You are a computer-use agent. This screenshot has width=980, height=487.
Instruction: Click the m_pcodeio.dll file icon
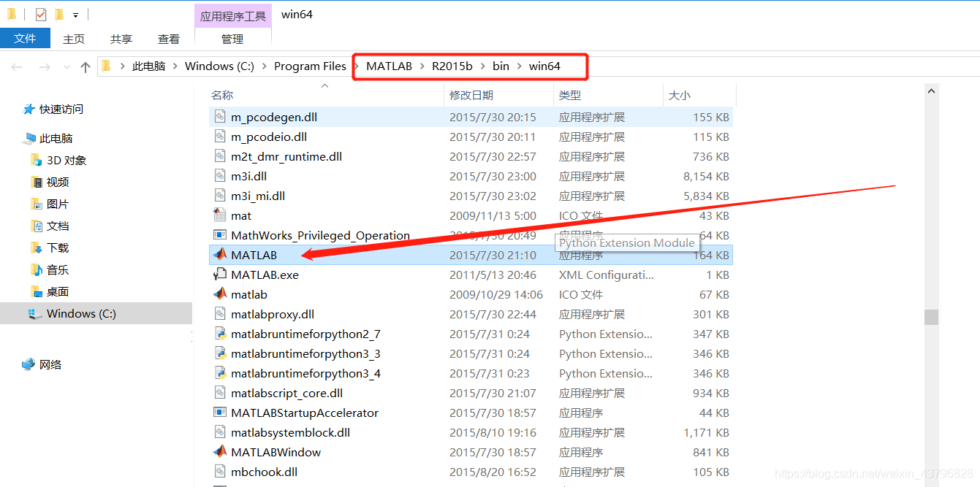(x=220, y=137)
